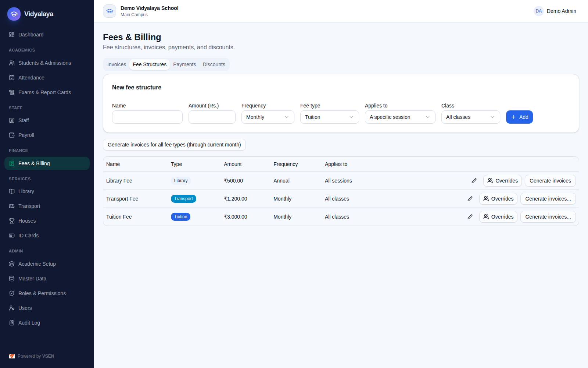Viewport: 588px width, 368px height.
Task: Click the Tuition type badge
Action: tap(180, 217)
